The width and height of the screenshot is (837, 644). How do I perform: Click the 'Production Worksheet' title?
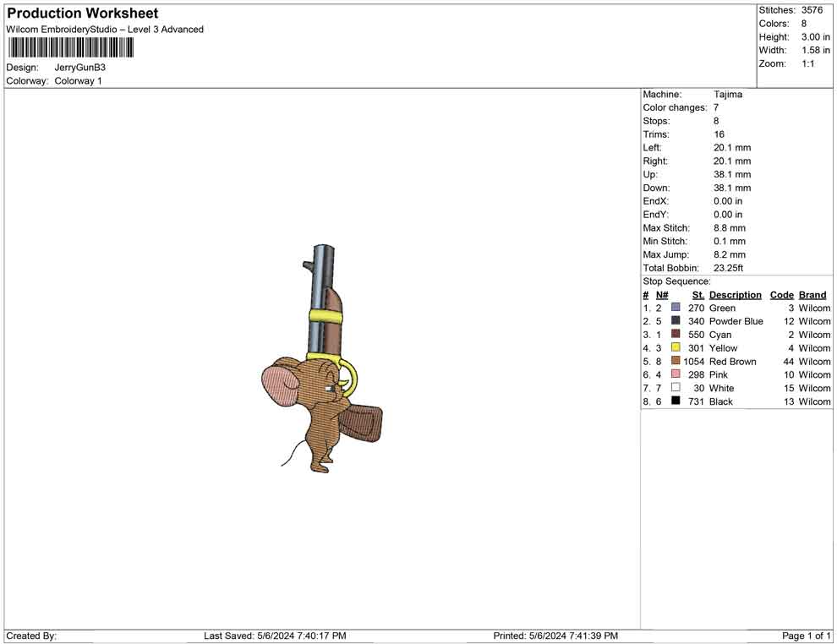83,13
